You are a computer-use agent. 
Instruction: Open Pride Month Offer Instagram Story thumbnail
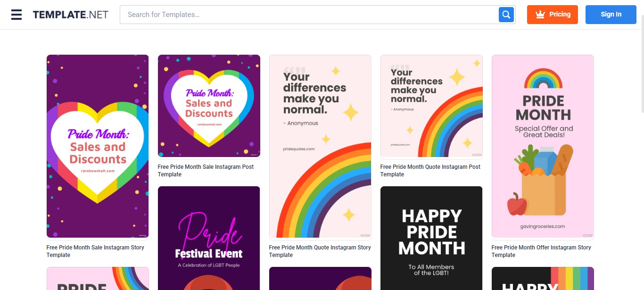point(543,146)
